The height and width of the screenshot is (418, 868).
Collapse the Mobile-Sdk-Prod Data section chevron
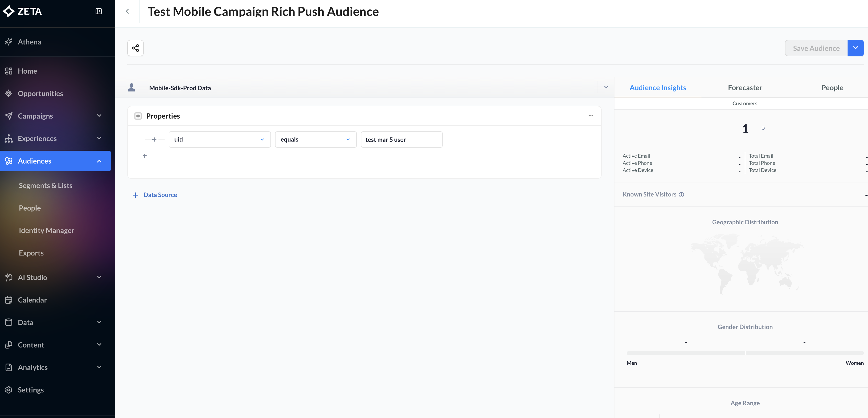(x=606, y=87)
